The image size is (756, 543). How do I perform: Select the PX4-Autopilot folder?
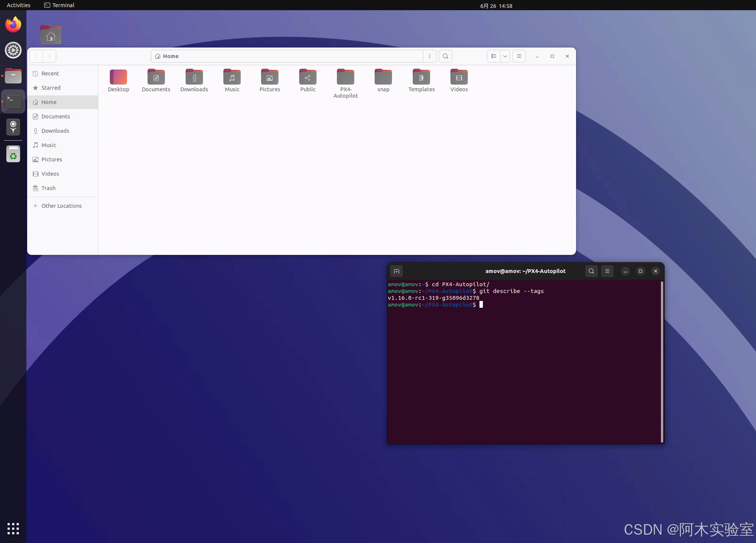[x=346, y=84]
